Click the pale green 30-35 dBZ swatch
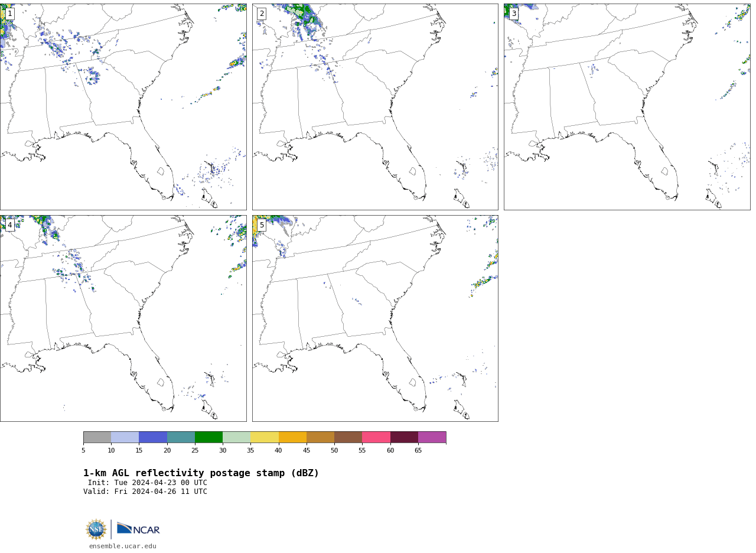Screen dimensions: 756x553 tap(237, 437)
